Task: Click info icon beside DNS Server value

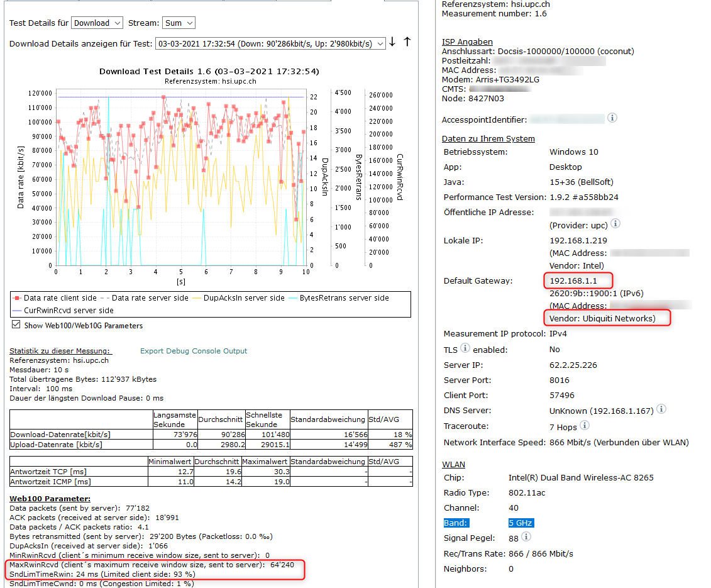Action: click(661, 409)
